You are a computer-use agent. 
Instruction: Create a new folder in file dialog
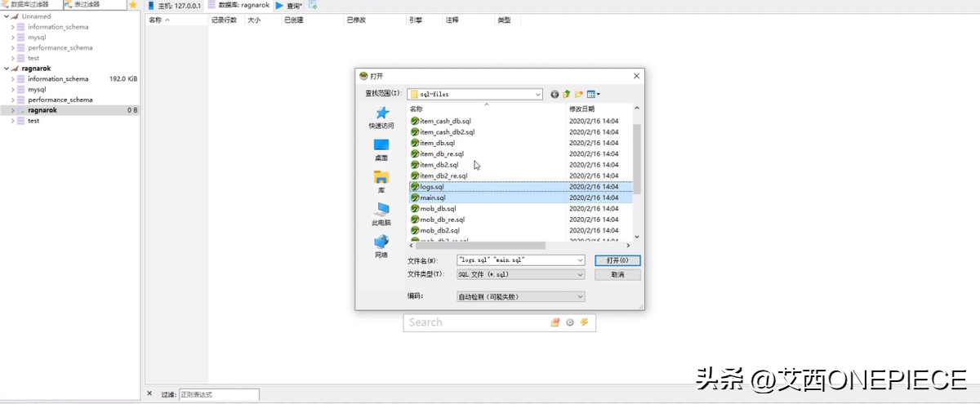(579, 95)
